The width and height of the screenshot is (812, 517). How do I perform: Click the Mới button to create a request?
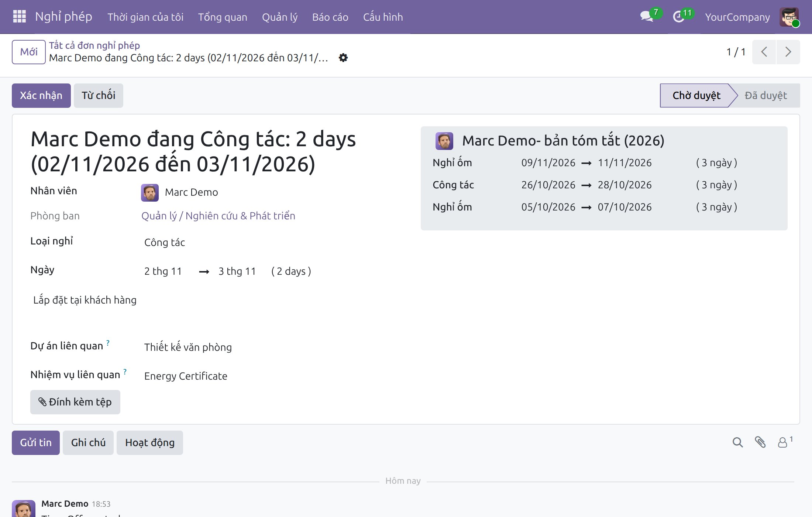pos(29,52)
